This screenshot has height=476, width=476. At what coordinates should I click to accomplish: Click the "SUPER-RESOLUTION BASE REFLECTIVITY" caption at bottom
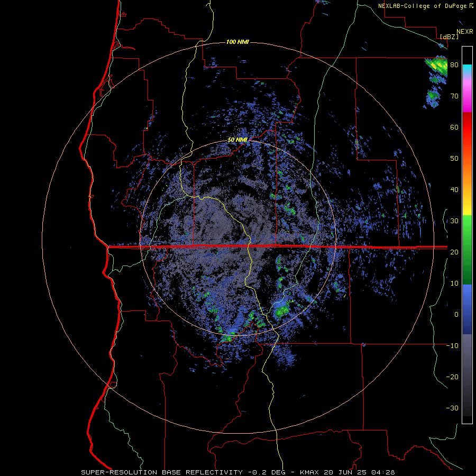(x=162, y=472)
